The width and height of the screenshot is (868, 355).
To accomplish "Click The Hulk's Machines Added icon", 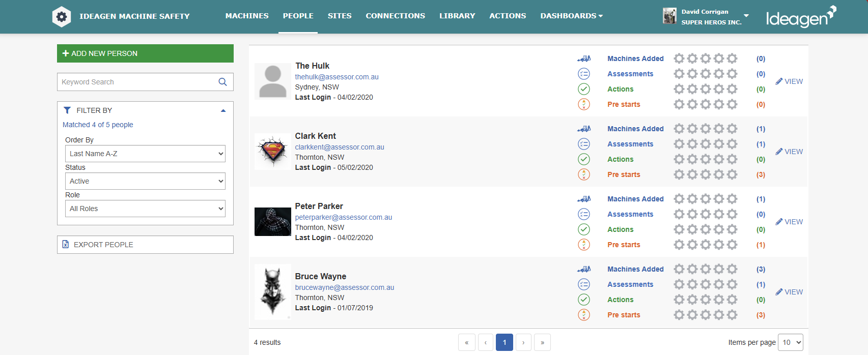I will click(x=584, y=58).
